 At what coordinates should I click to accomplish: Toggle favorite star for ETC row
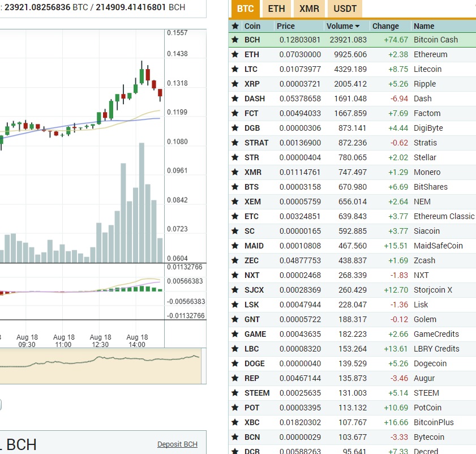(x=235, y=216)
